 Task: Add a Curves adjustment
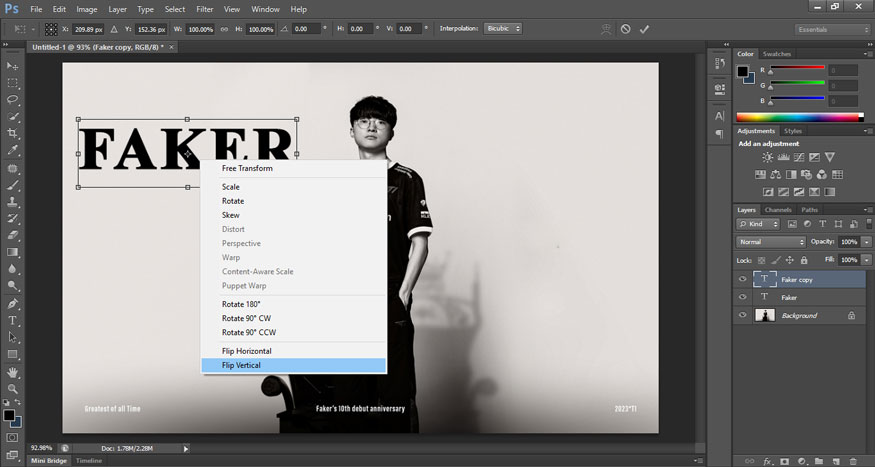click(x=799, y=157)
